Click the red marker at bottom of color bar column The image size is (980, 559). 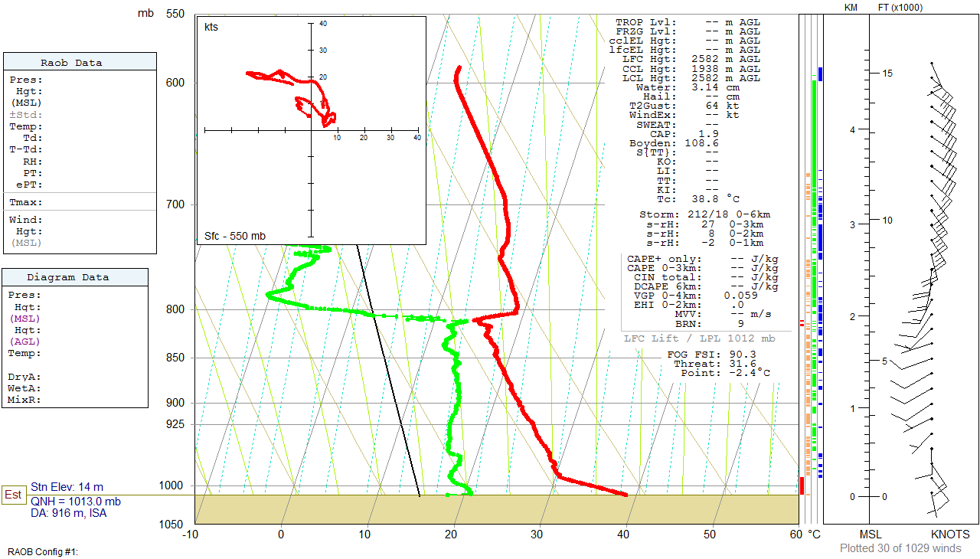point(802,485)
